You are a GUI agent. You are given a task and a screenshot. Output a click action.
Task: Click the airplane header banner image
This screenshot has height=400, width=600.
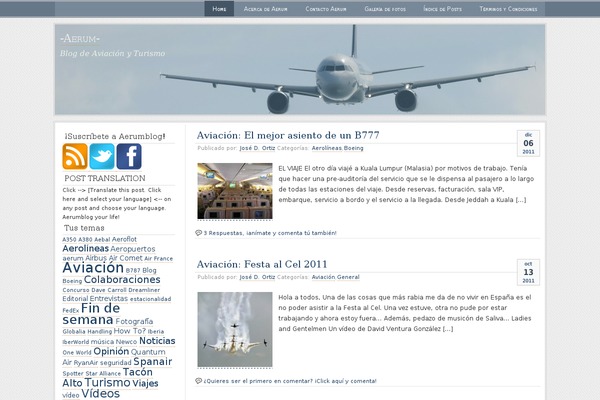tap(300, 69)
